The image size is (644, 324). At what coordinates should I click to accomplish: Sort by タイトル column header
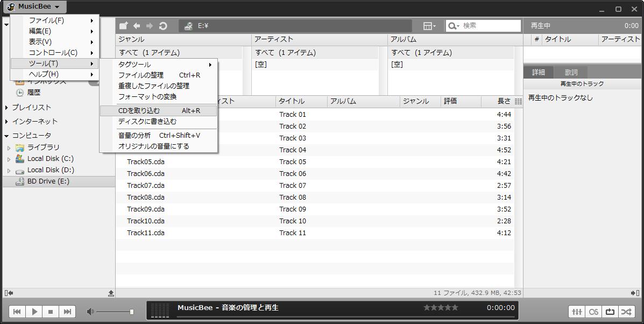coord(302,101)
